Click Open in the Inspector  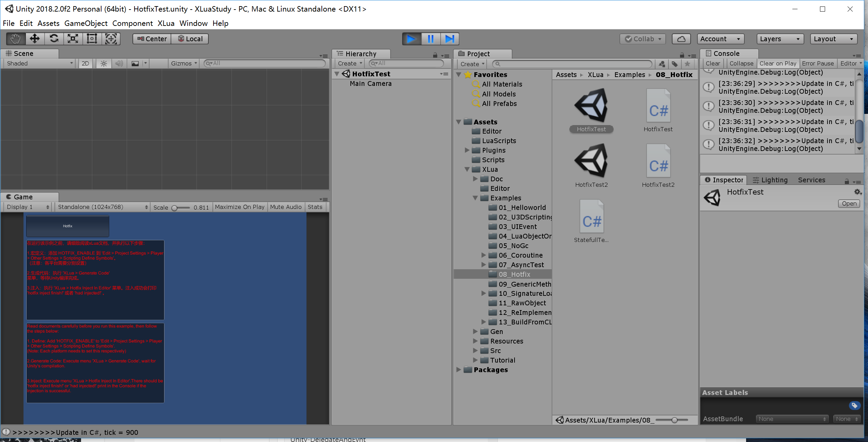point(849,203)
